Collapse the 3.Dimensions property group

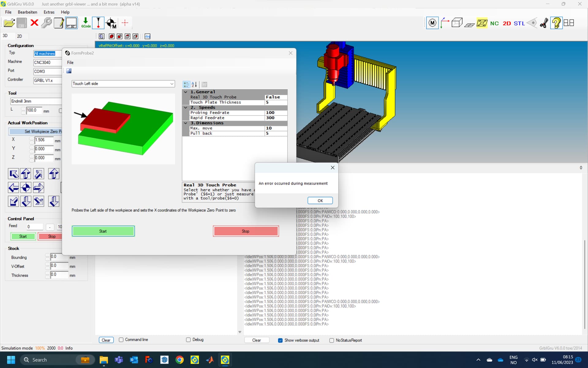(186, 123)
